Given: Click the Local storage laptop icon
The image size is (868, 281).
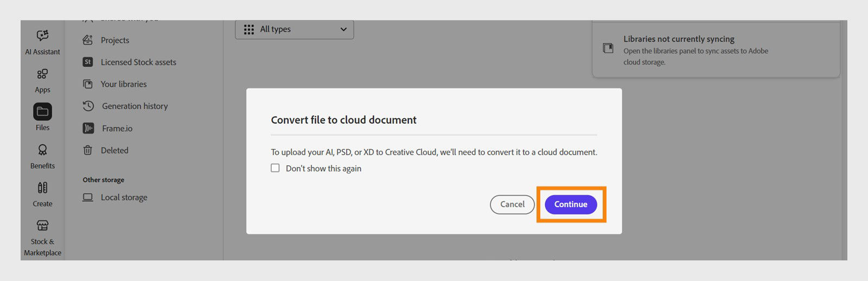Looking at the screenshot, I should point(88,197).
